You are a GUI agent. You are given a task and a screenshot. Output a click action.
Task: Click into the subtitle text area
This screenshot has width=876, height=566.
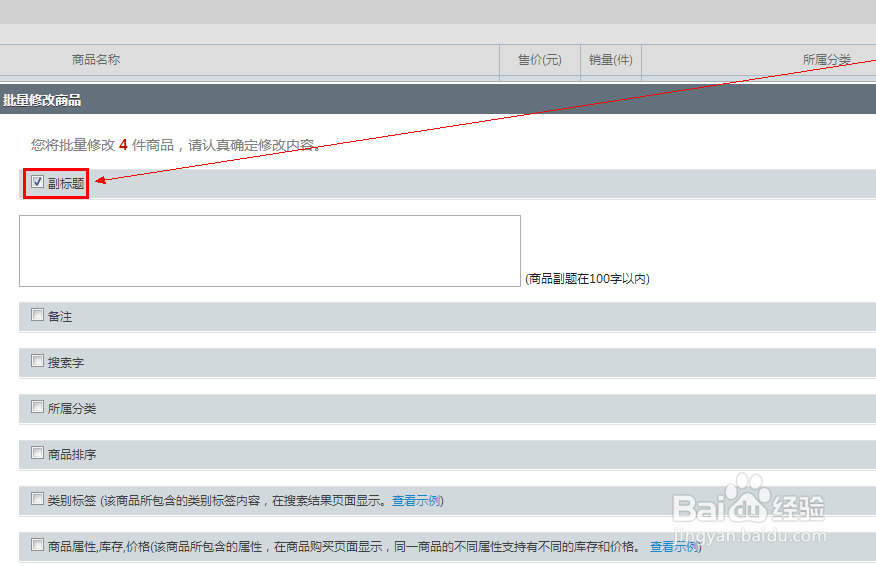point(270,251)
